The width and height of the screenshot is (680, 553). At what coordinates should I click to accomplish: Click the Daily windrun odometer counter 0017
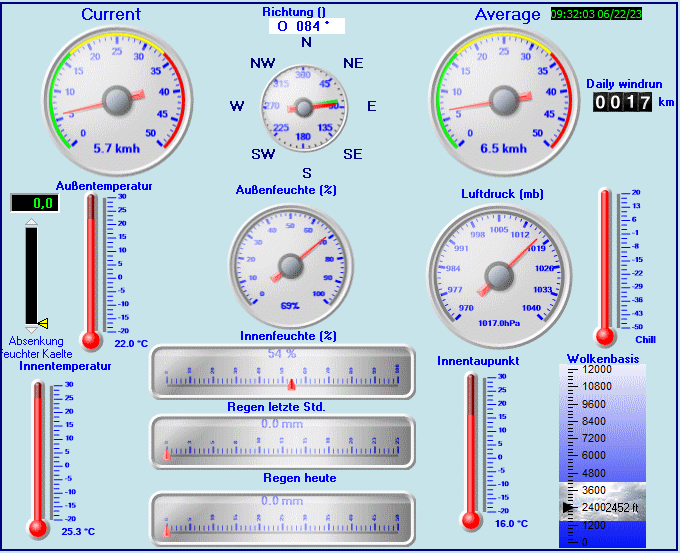click(622, 102)
